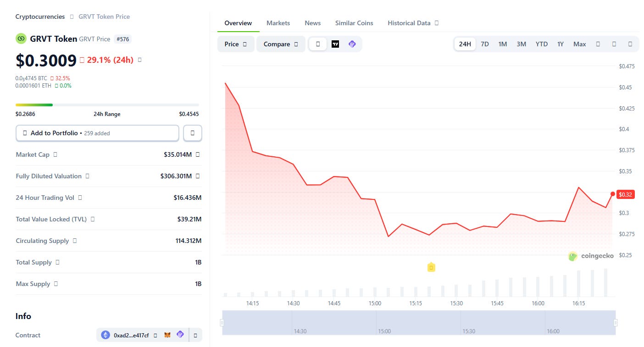This screenshot has width=644, height=347.
Task: Click GRVT Token green logo
Action: click(x=21, y=39)
